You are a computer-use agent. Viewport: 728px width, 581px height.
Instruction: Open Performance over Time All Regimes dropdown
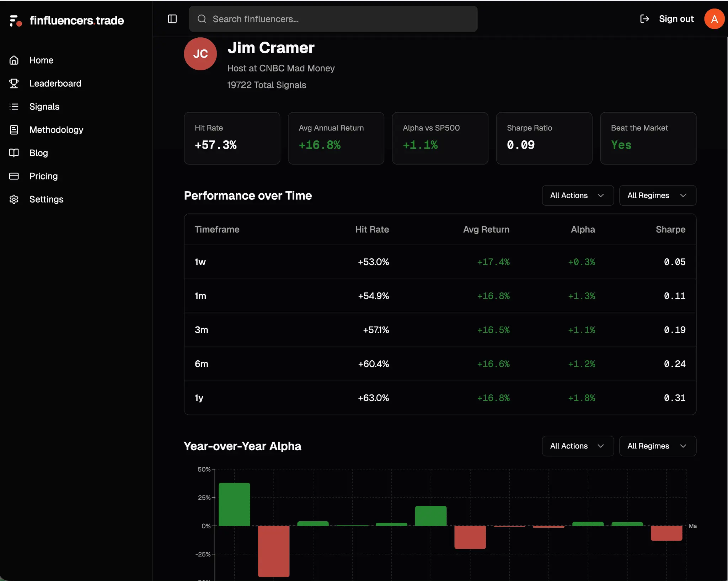click(657, 195)
